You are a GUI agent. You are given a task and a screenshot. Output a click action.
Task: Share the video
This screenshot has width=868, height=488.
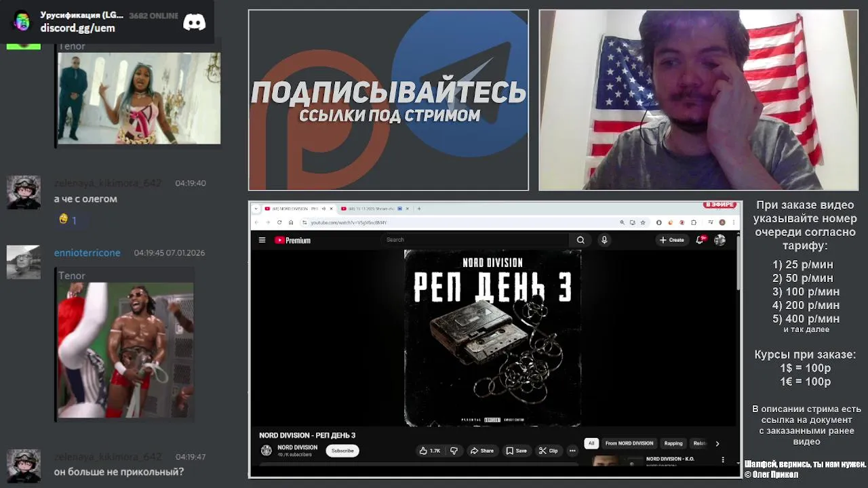(x=482, y=451)
